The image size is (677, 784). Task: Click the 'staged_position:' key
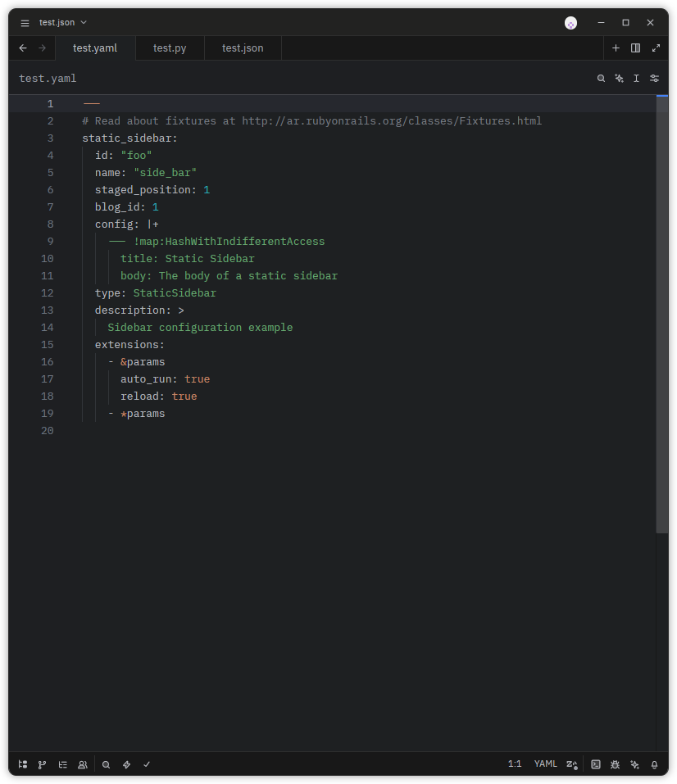click(146, 190)
